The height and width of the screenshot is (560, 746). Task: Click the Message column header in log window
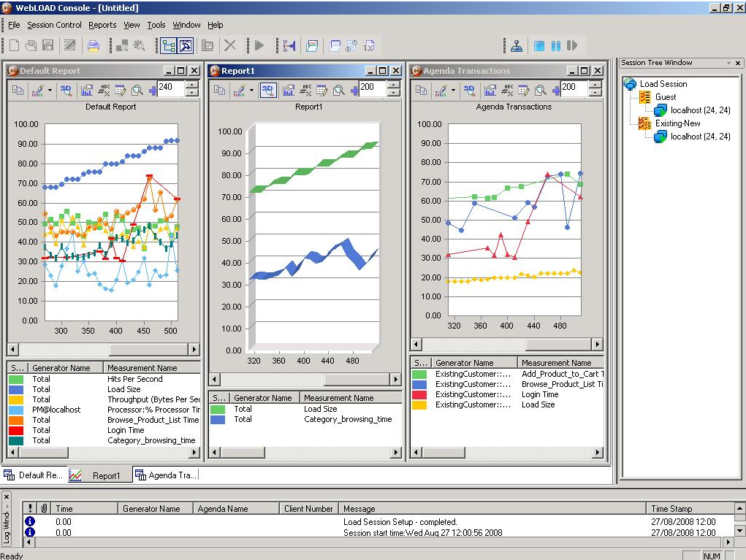(x=492, y=509)
